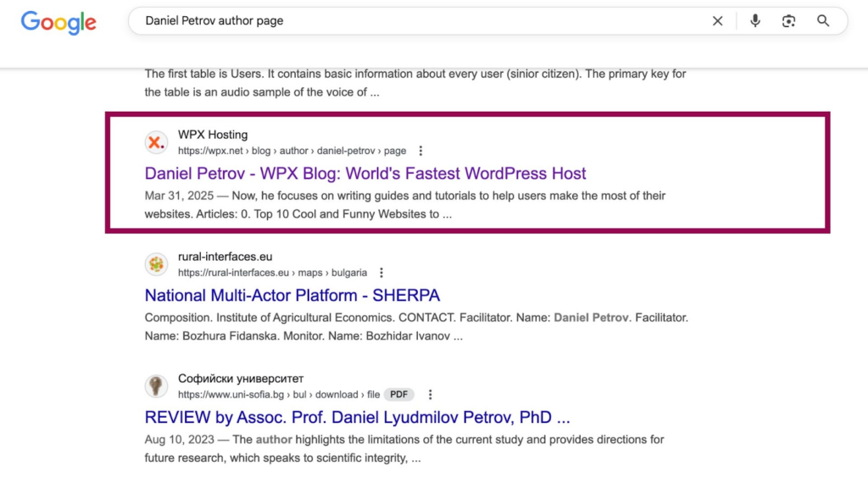Click the Софийски университет site name
Viewport: 868px width, 488px height.
click(240, 379)
